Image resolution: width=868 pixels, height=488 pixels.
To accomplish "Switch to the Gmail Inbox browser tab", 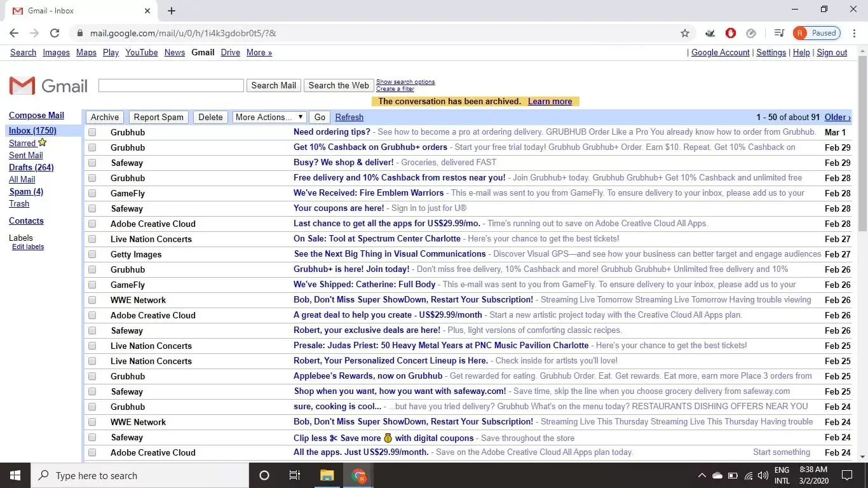I will click(x=76, y=10).
